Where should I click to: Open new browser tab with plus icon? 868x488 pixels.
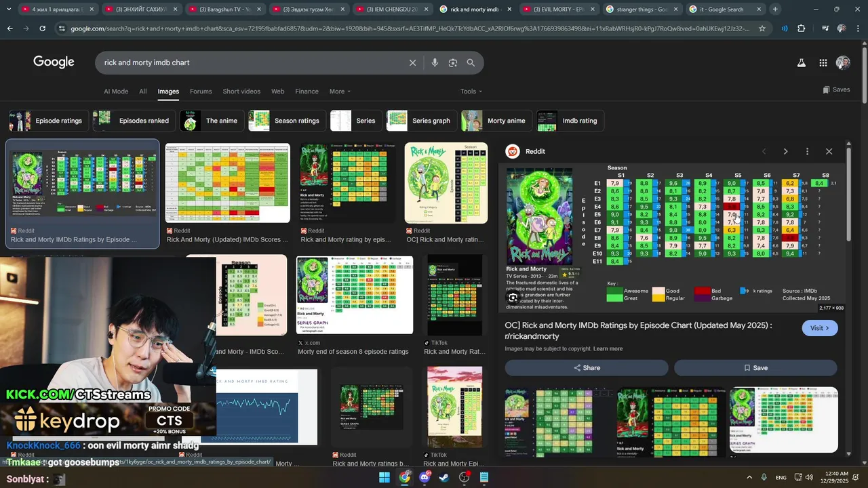click(775, 9)
